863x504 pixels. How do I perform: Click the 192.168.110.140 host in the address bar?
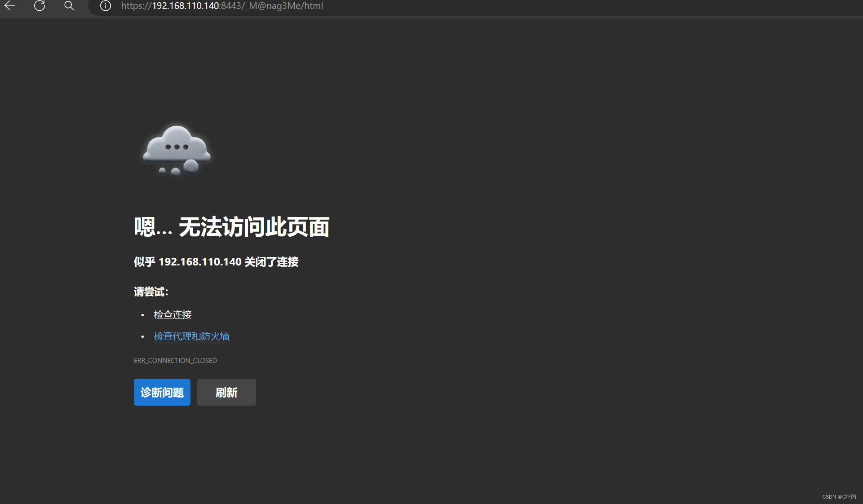click(185, 6)
